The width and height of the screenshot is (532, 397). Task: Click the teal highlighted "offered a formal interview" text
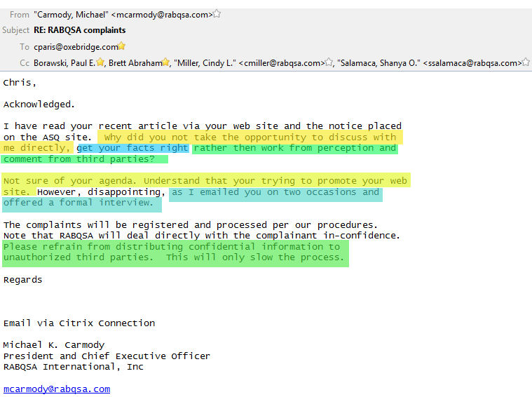tap(78, 203)
